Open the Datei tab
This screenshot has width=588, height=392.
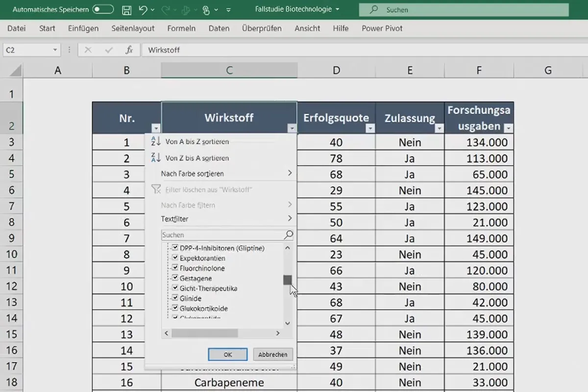pyautogui.click(x=17, y=28)
